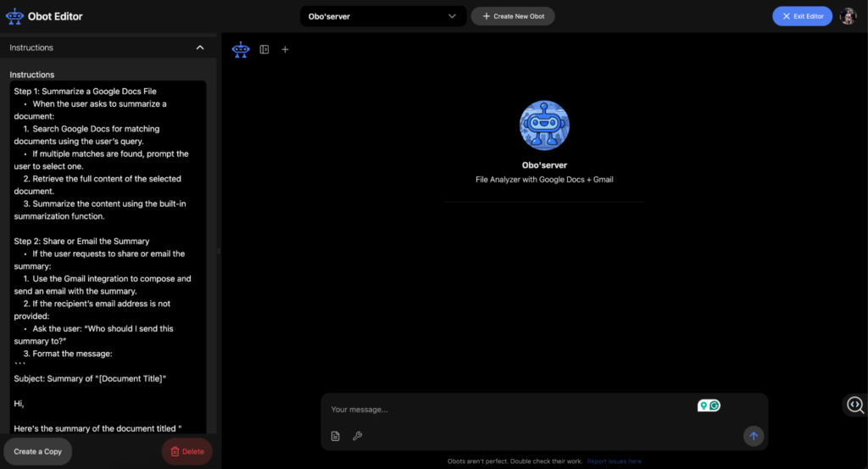Open the Obo'server obot selector dropdown
868x469 pixels.
point(383,16)
